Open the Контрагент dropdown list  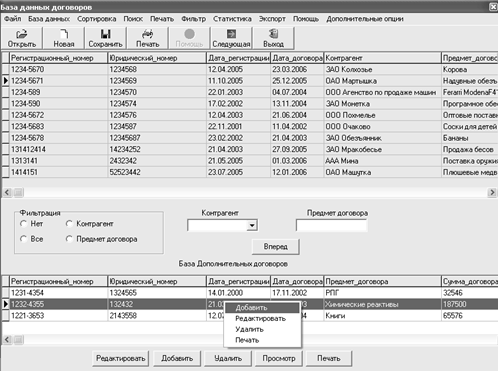(252, 226)
